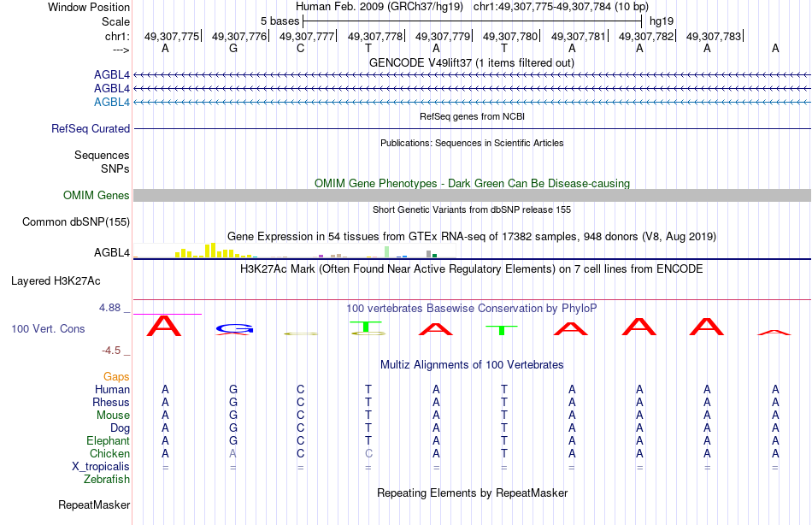Select the Scale track label
The width and height of the screenshot is (812, 525).
[x=115, y=21]
